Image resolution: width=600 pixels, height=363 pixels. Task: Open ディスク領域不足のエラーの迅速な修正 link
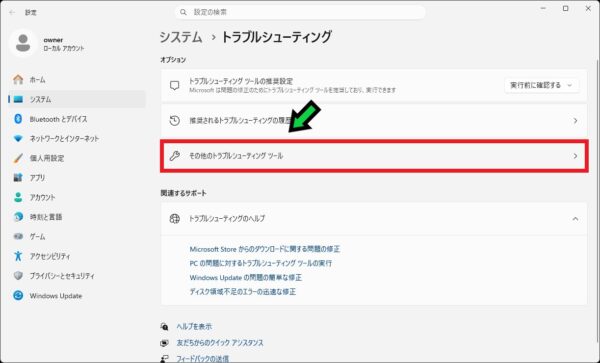click(x=243, y=291)
